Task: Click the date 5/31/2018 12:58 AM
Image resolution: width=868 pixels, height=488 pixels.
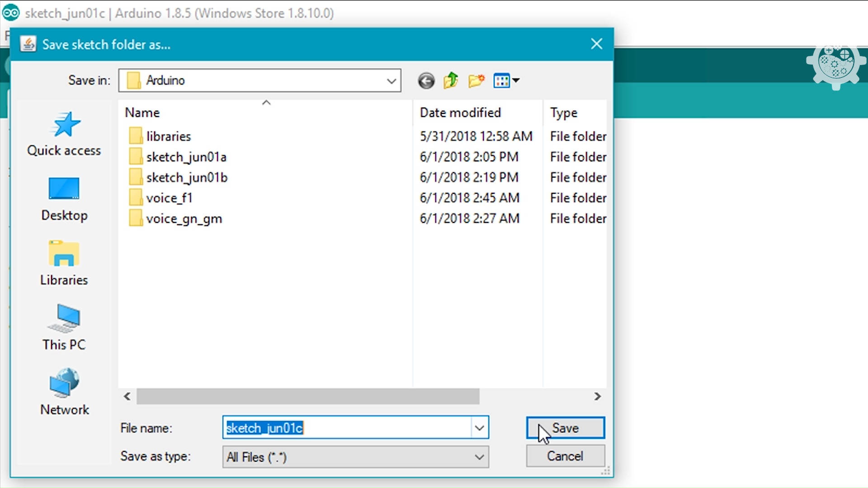Action: tap(476, 136)
